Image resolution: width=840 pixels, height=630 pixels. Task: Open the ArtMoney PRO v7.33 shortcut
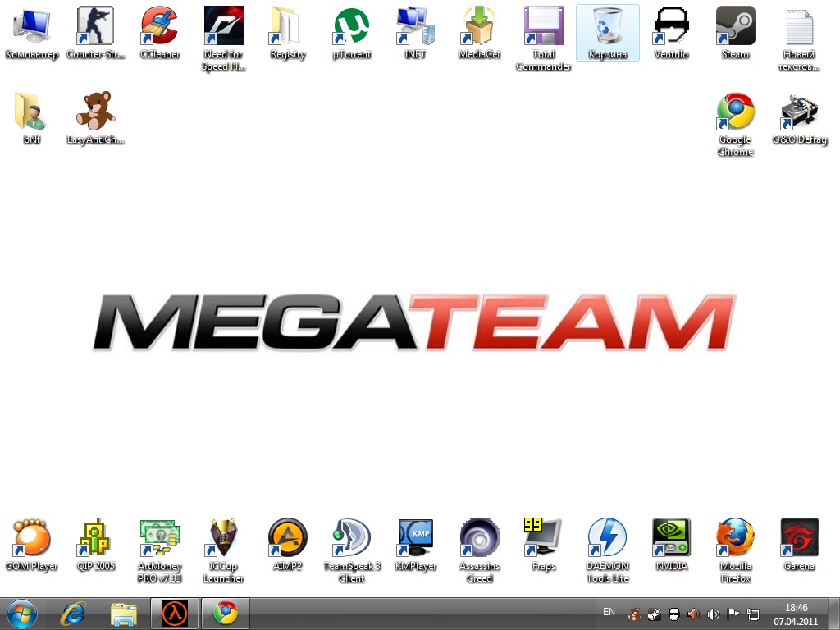pos(159,550)
